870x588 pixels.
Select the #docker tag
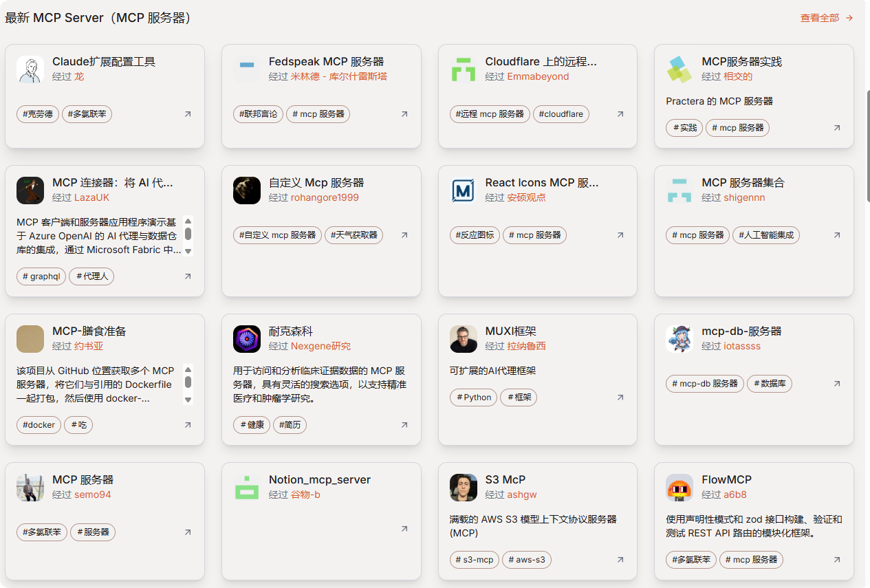click(39, 425)
